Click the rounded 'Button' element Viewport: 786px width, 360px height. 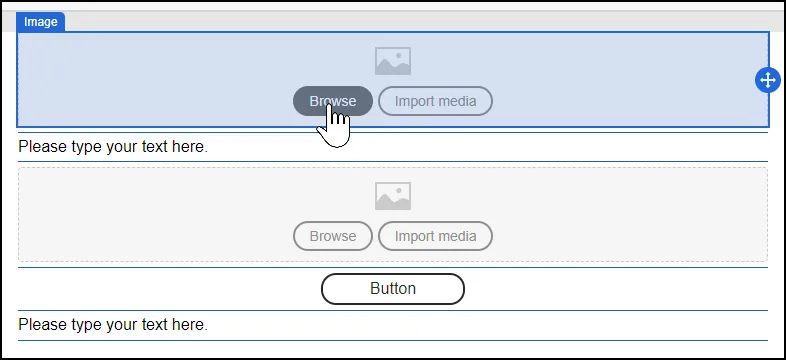pos(392,289)
